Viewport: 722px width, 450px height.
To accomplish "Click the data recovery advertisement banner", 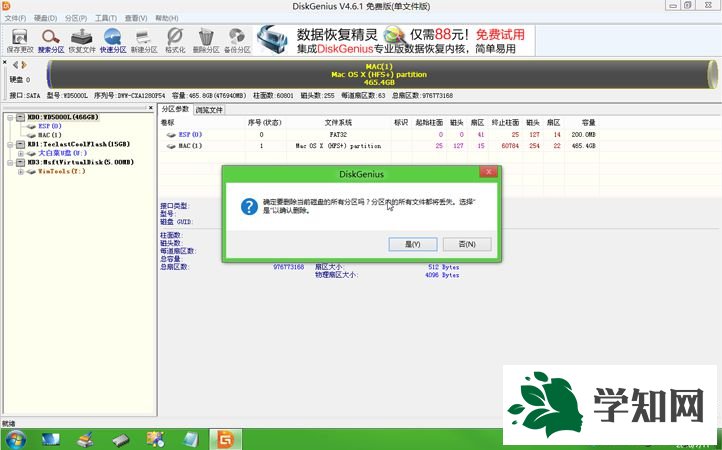I will [395, 40].
